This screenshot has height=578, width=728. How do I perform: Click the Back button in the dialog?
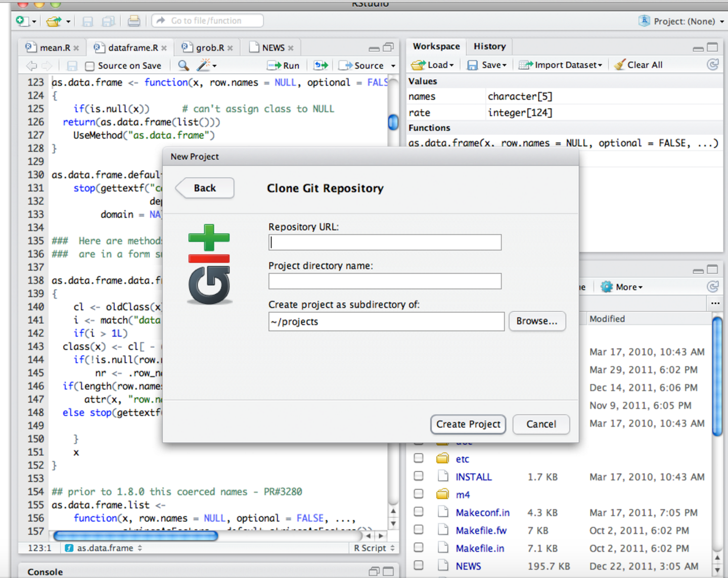204,188
